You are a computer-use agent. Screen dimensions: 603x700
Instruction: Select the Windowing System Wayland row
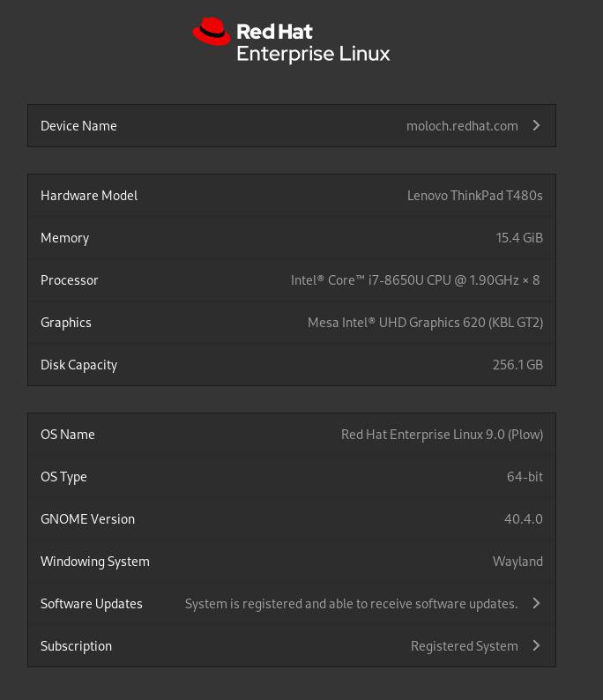tap(291, 562)
